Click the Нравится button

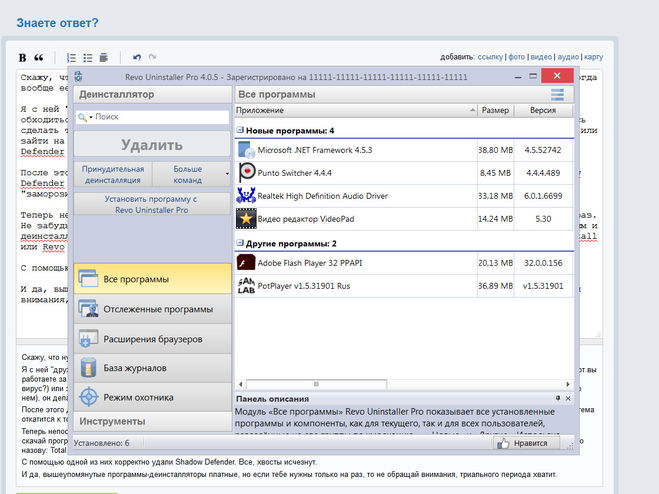527,443
